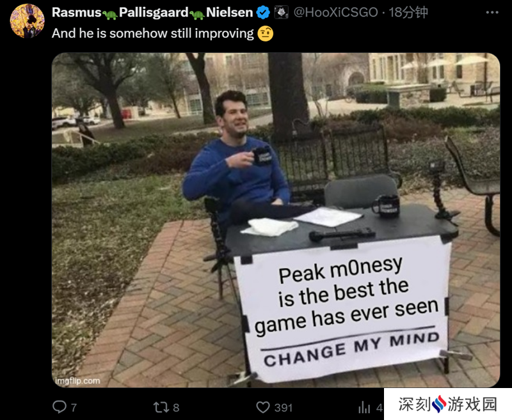Viewport: 512px width, 420px height.
Task: Like the tweet with the heart icon
Action: tap(263, 407)
